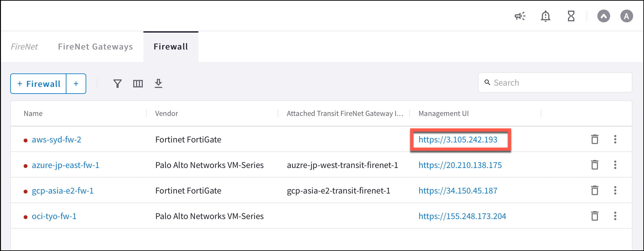
Task: Switch to the FireNet Gateways tab
Action: (96, 47)
